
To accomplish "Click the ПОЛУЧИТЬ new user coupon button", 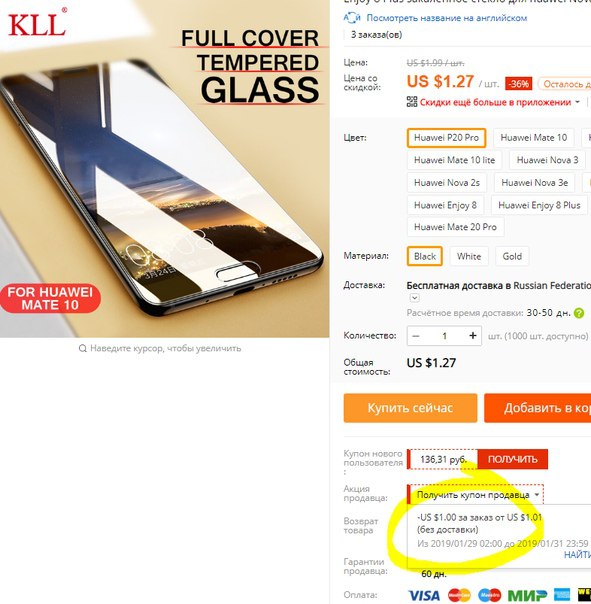I will [x=512, y=459].
